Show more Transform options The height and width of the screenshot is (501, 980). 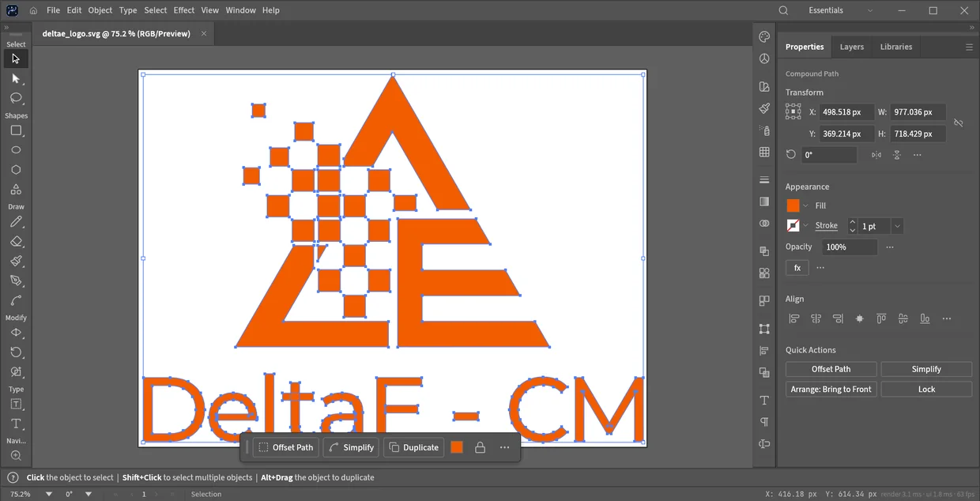click(x=917, y=155)
